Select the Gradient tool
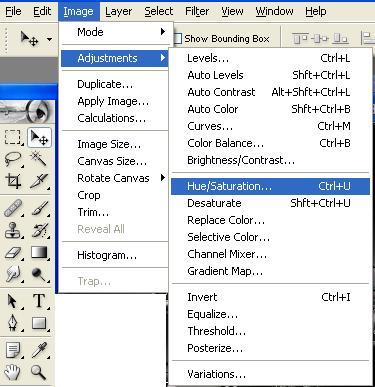The height and width of the screenshot is (387, 375). click(x=39, y=252)
